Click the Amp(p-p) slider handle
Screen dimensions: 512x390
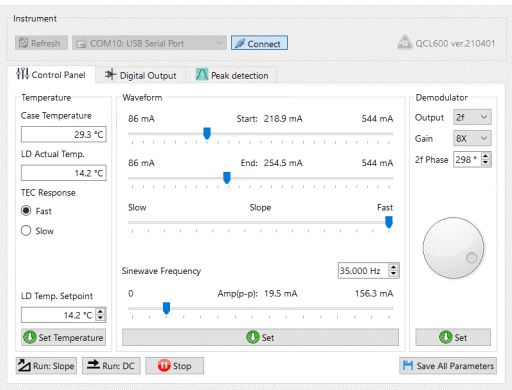(166, 308)
